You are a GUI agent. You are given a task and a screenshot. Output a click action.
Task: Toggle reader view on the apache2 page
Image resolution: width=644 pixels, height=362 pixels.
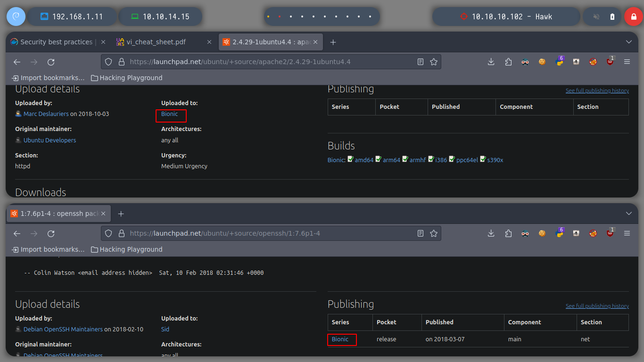coord(421,62)
